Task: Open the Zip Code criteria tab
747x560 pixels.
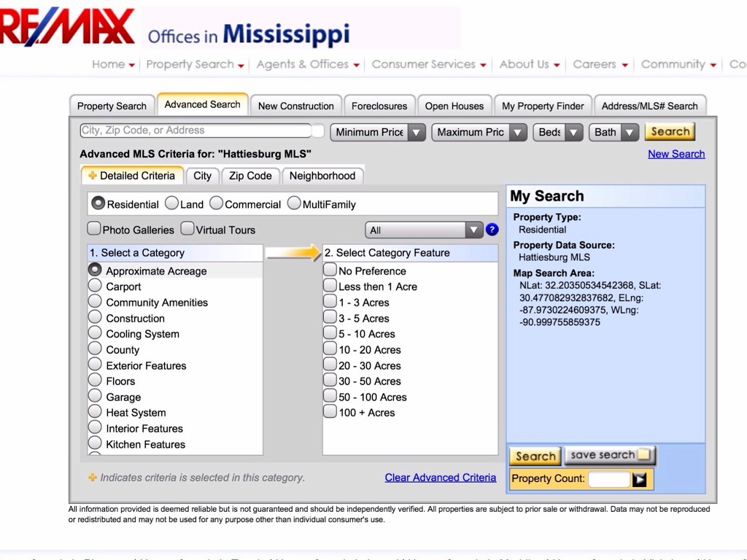Action: 250,176
